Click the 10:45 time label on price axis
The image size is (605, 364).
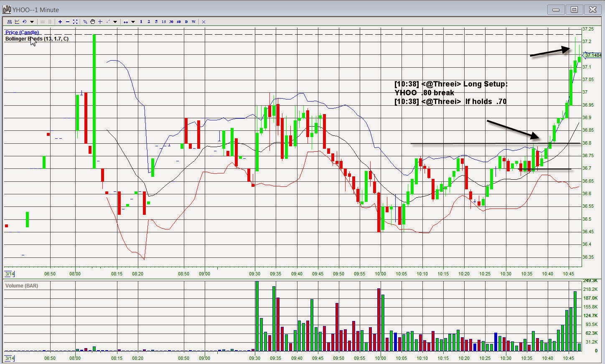[x=569, y=274]
